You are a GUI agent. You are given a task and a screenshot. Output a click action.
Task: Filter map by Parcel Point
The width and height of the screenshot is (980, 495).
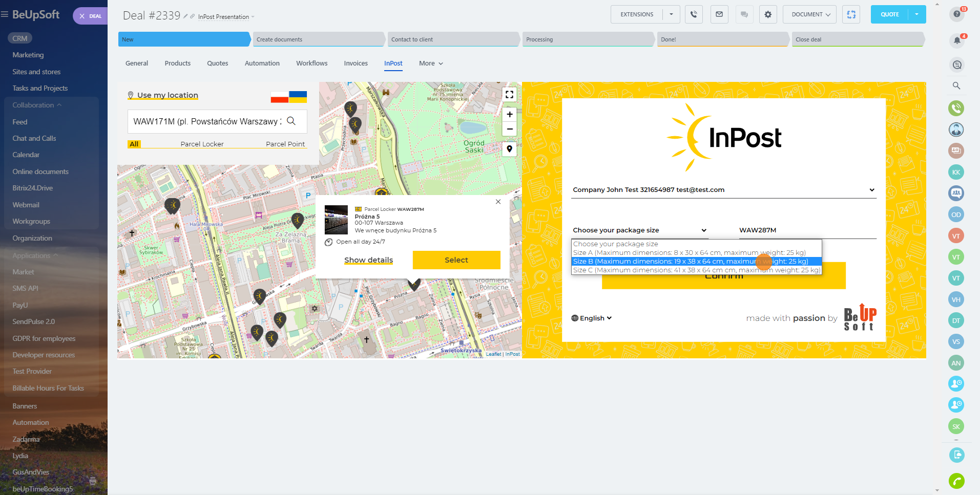click(285, 144)
